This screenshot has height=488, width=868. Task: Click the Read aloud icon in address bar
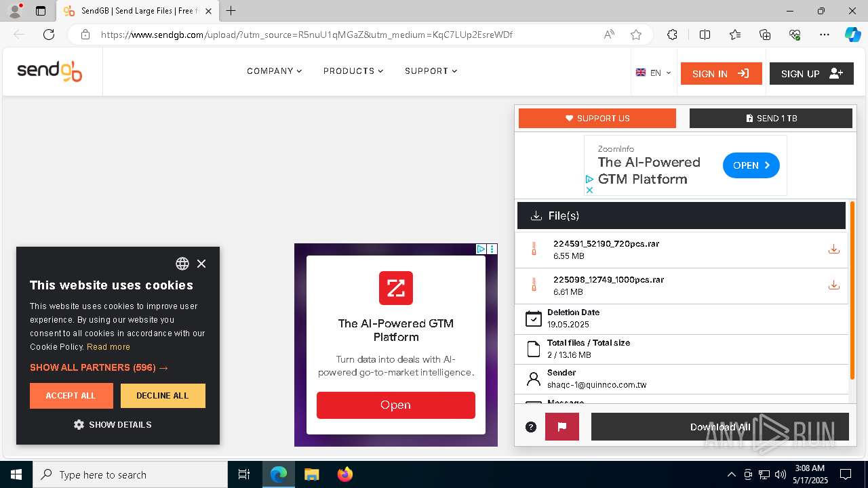click(x=609, y=35)
